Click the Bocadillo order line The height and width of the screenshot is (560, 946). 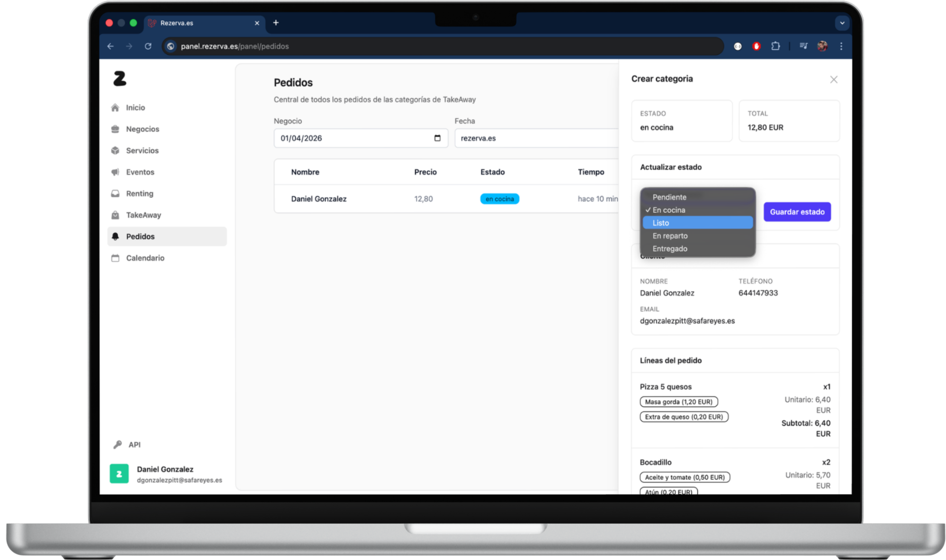656,462
